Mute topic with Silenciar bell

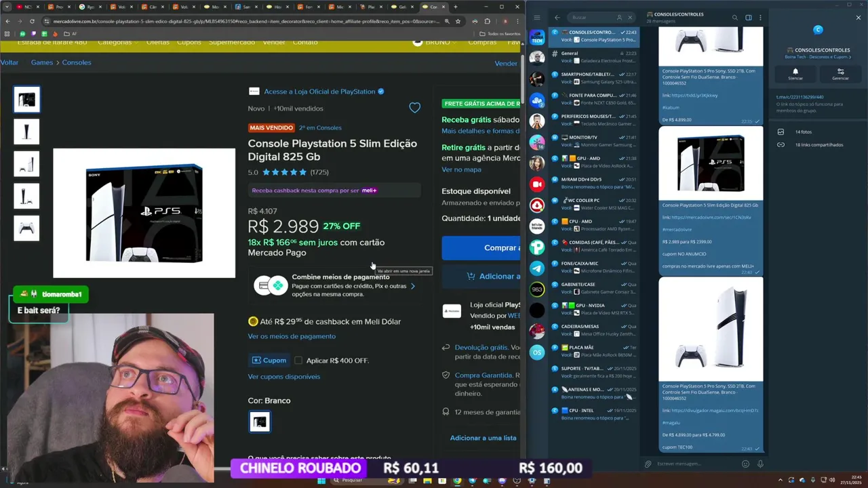(x=795, y=74)
